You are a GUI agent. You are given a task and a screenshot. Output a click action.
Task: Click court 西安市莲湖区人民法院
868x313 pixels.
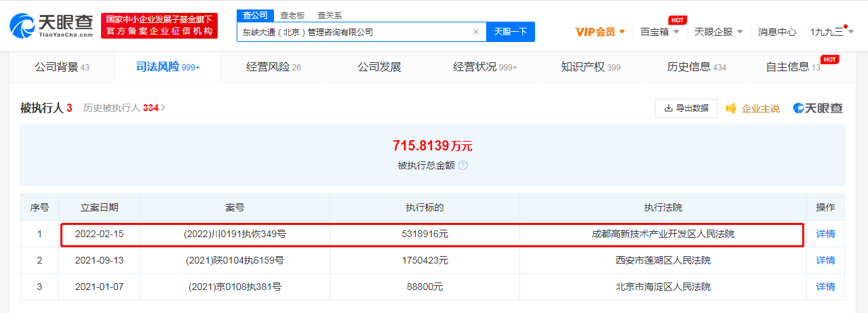click(x=663, y=260)
